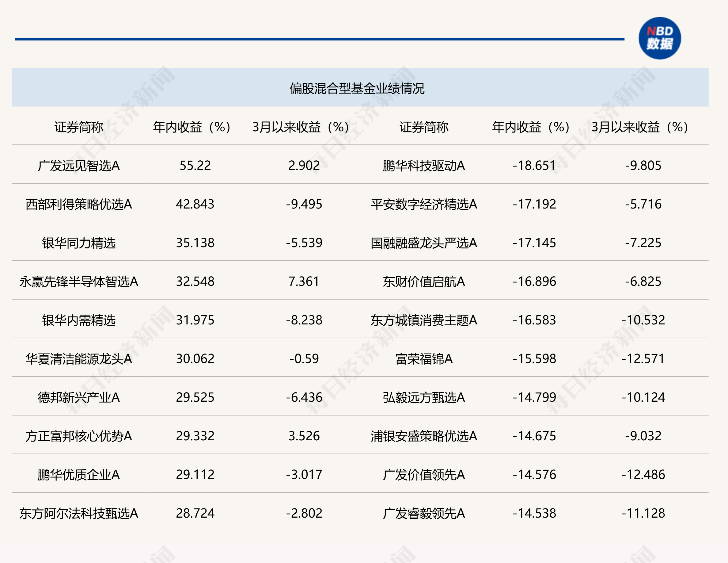Click the blue horizontal header line
Viewport: 728px width, 563px height.
pos(319,39)
